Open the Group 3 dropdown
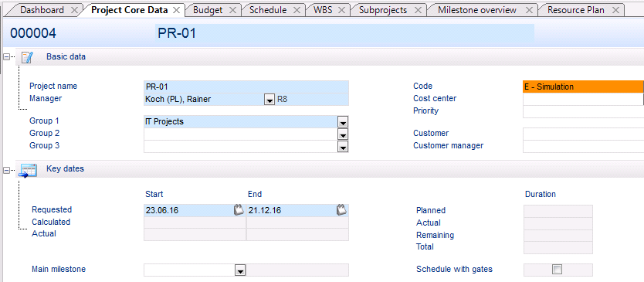 tap(343, 147)
